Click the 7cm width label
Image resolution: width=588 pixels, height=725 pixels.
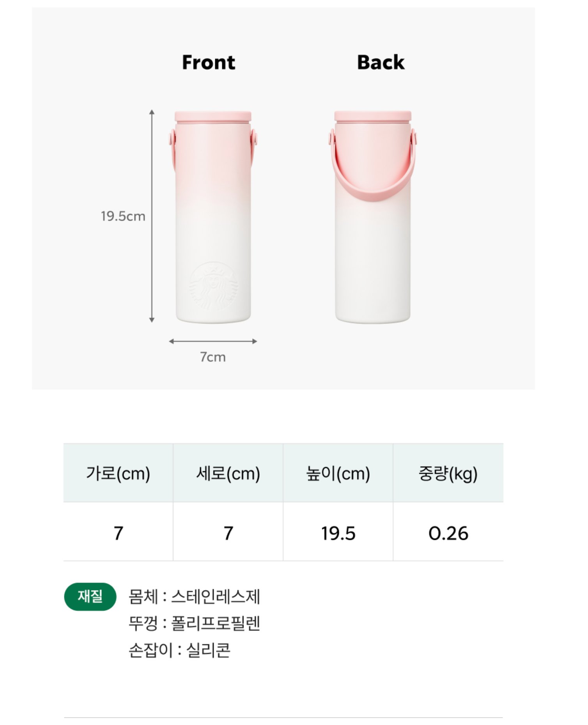coord(213,357)
